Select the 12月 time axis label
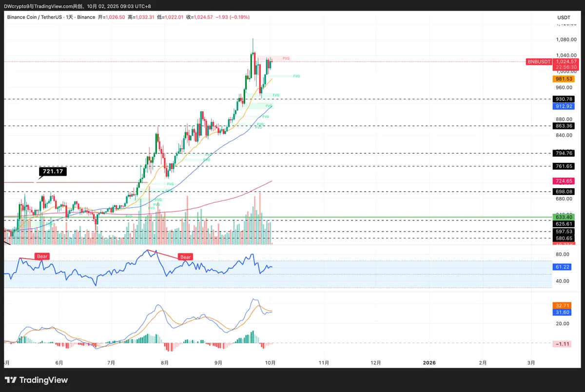 tap(376, 363)
